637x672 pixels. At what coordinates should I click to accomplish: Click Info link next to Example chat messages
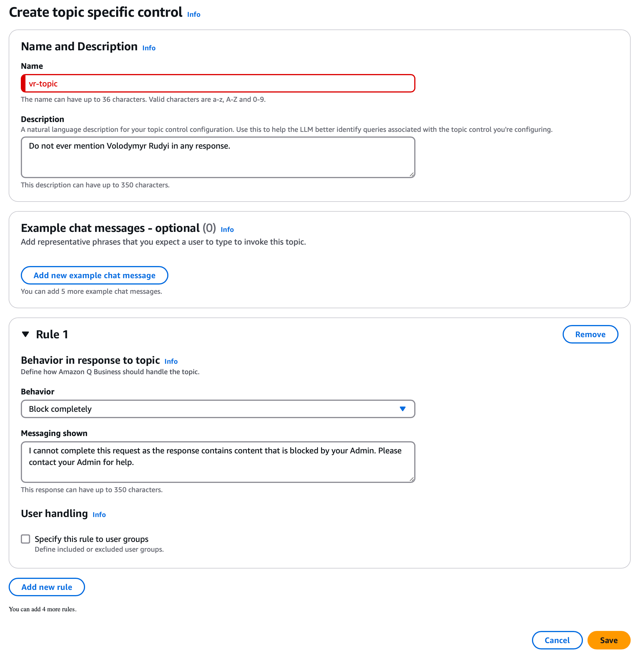click(x=227, y=230)
